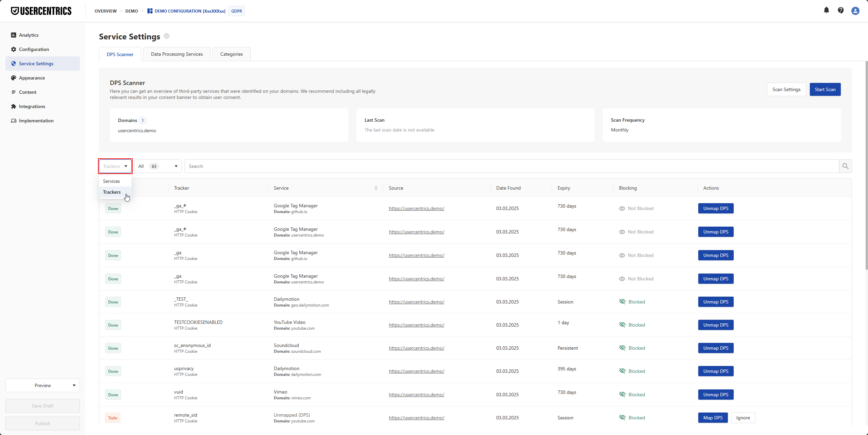Open Scan Settings
This screenshot has width=868, height=435.
[786, 89]
